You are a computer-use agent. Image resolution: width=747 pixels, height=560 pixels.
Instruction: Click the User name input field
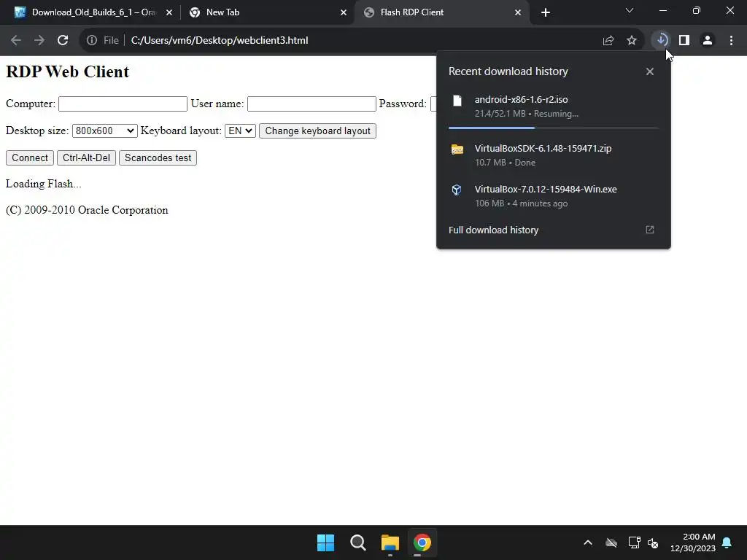tap(311, 104)
